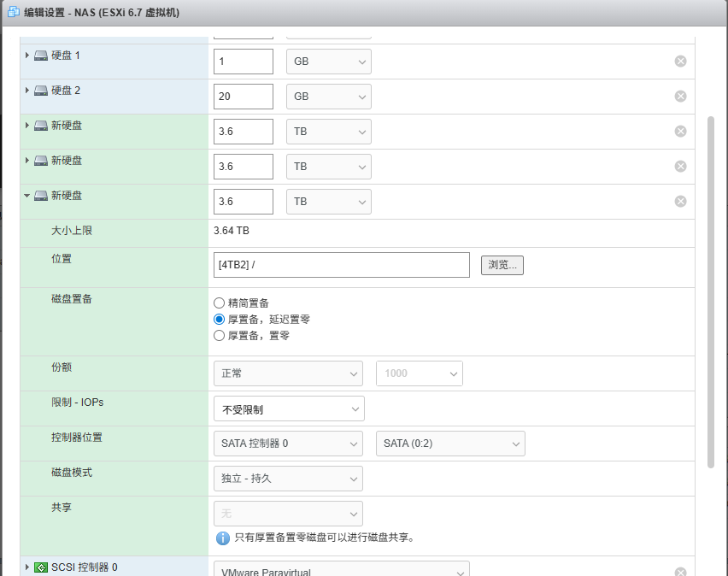Click the 大小上限 label
728x576 pixels.
click(x=72, y=231)
